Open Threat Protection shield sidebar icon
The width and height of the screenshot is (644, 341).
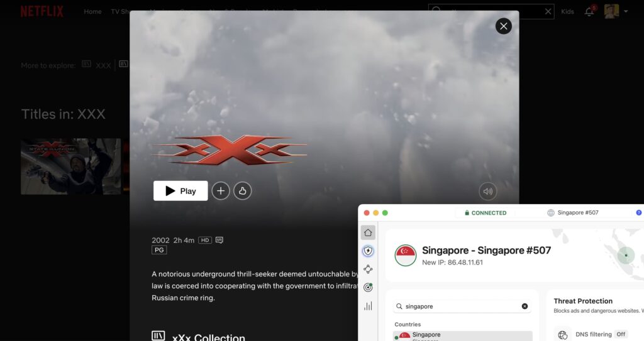[x=368, y=251]
